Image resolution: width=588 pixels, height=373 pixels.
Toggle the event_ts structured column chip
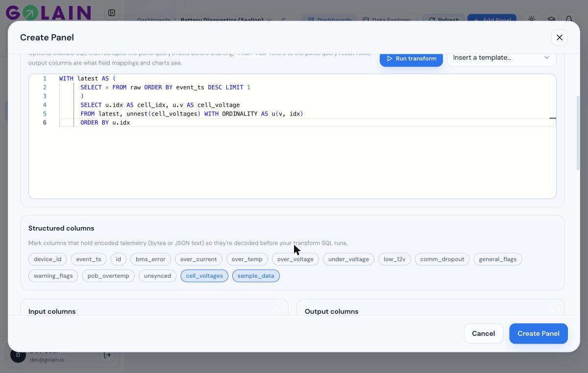pyautogui.click(x=89, y=259)
